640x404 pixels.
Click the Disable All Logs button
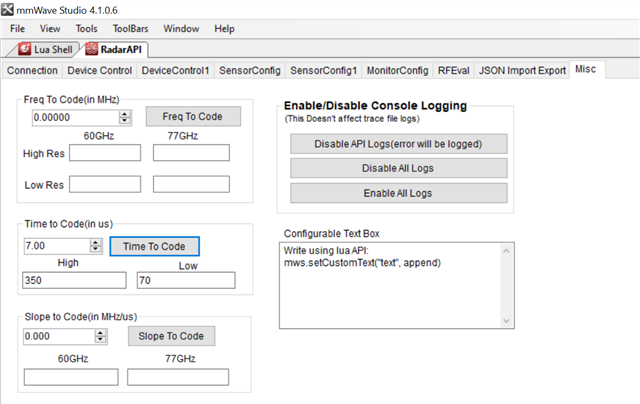(x=399, y=168)
